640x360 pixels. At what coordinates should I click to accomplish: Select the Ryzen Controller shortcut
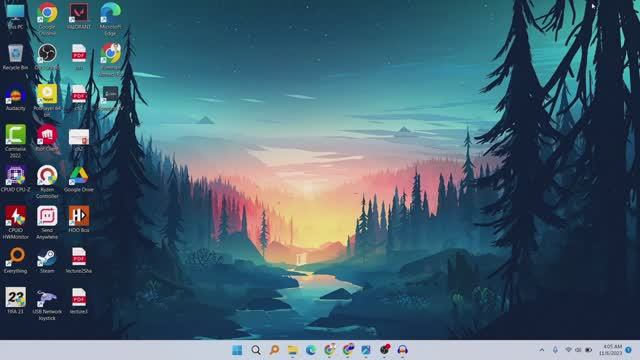[x=47, y=182]
